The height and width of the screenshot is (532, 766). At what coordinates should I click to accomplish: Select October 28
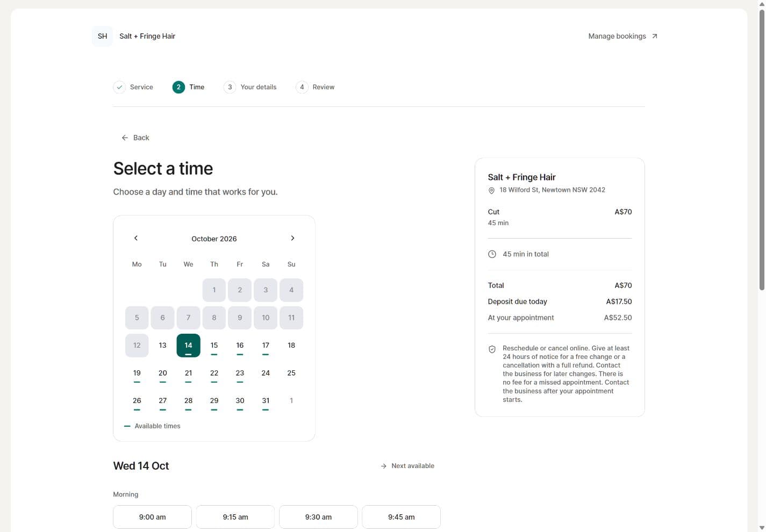[188, 401]
